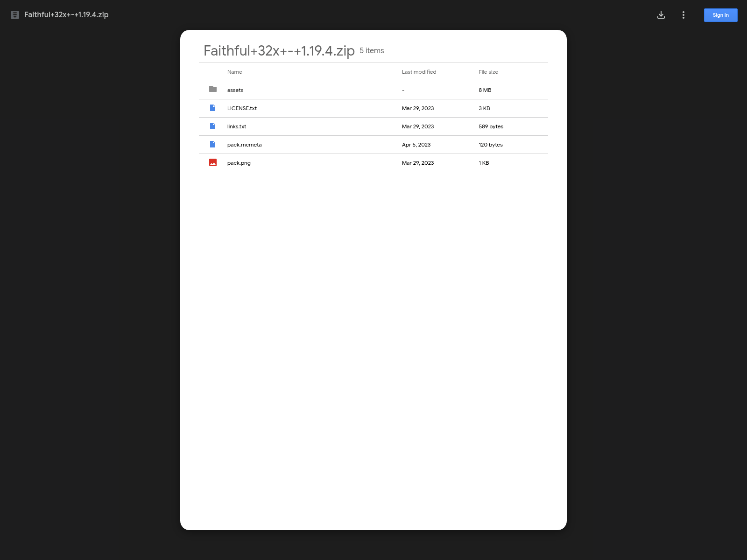Select the pack.png file name
This screenshot has width=747, height=560.
(x=239, y=163)
